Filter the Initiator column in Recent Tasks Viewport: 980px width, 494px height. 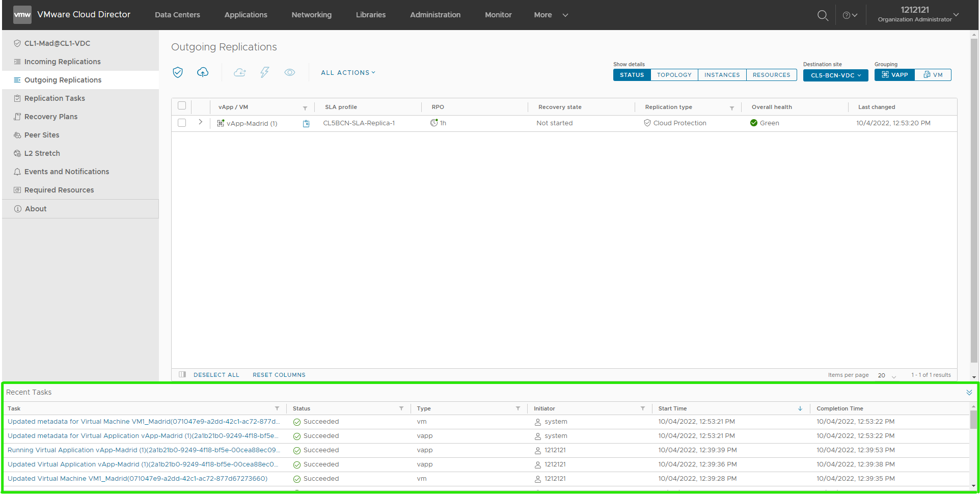[x=643, y=408]
